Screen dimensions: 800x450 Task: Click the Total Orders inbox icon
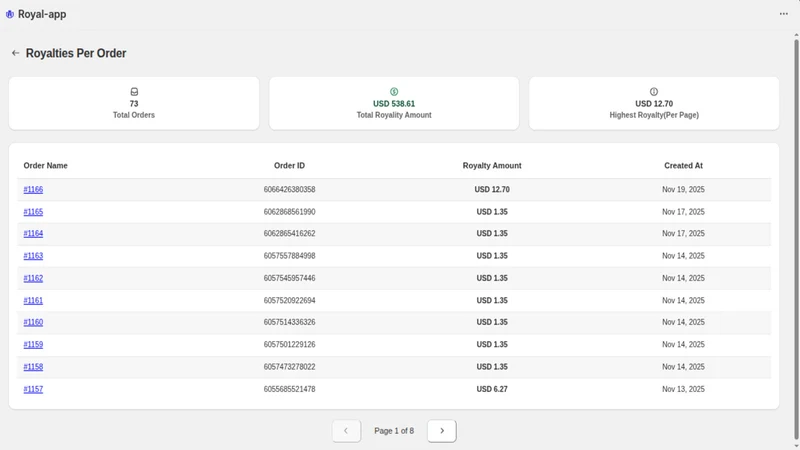tap(134, 92)
